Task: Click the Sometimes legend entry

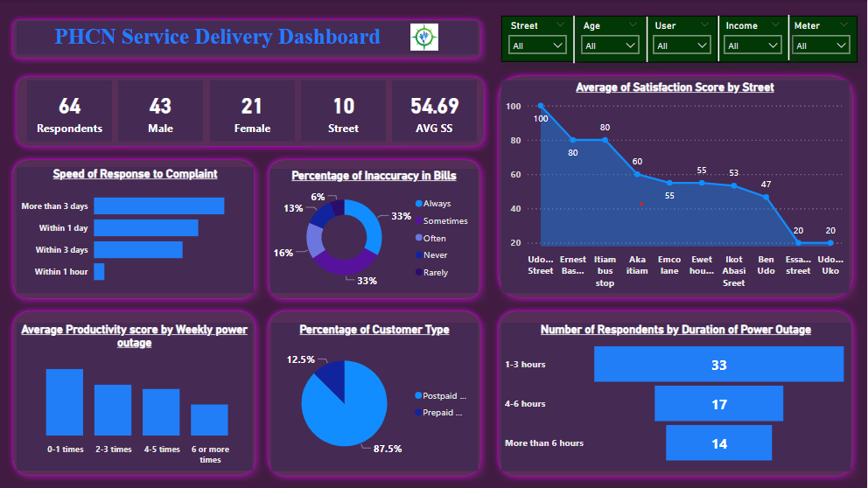Action: pos(444,221)
